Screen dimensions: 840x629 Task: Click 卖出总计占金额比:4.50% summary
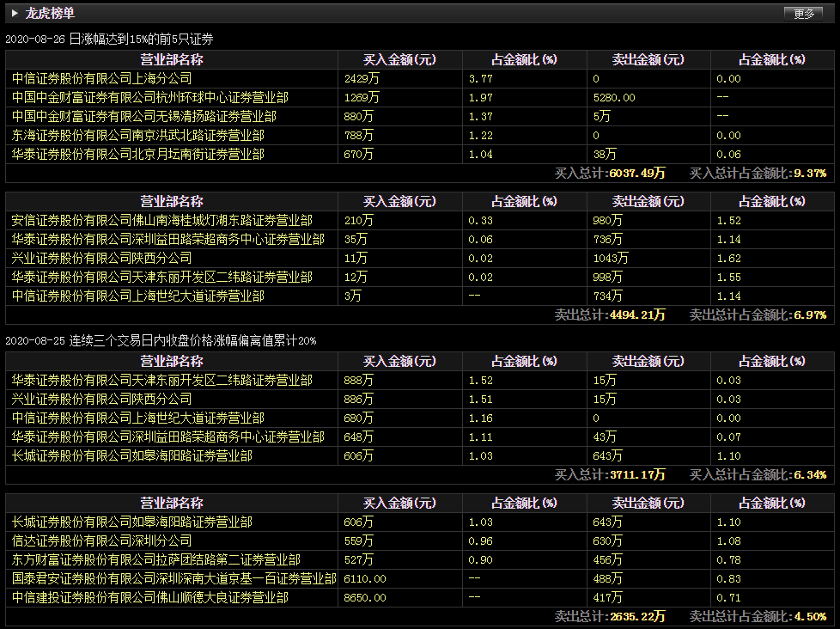point(758,617)
